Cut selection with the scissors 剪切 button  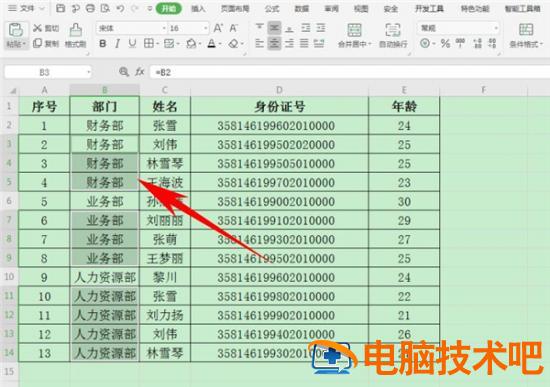[x=46, y=28]
